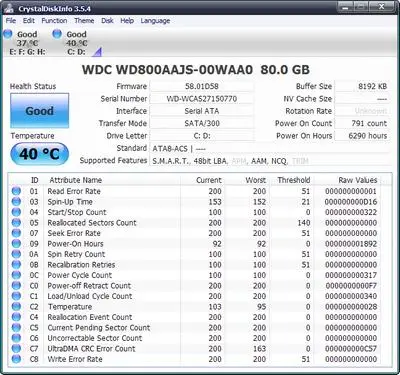Click the status icon beside Spin-Up Time
The height and width of the screenshot is (375, 400).
pos(16,201)
